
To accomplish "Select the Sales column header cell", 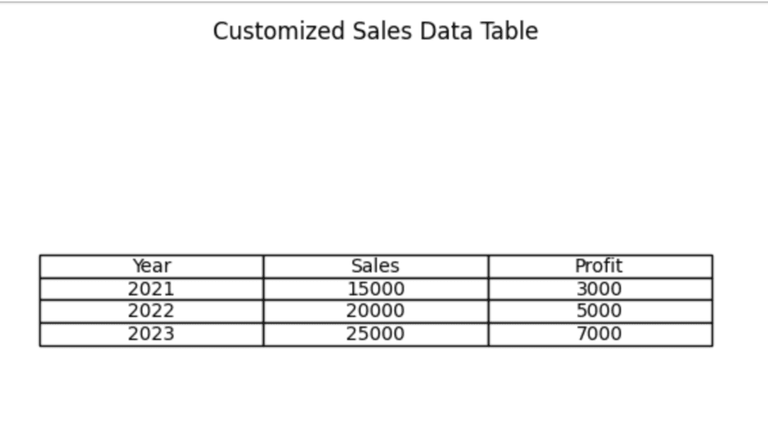I will 375,266.
